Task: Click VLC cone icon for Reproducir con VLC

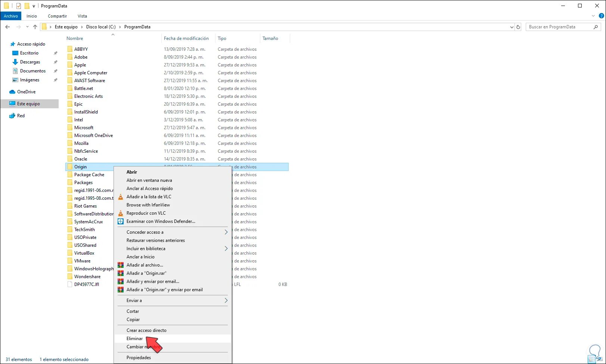Action: pos(121,213)
